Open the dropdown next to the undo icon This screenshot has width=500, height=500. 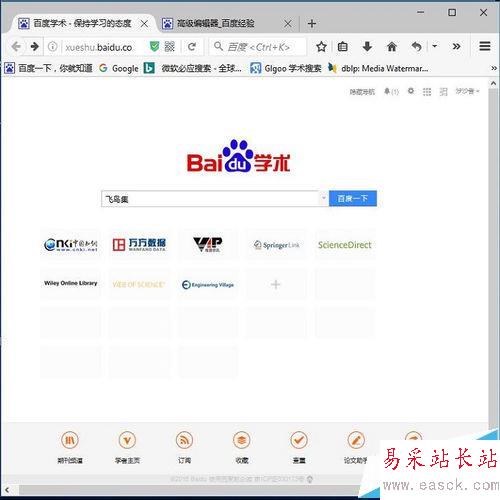[x=434, y=46]
